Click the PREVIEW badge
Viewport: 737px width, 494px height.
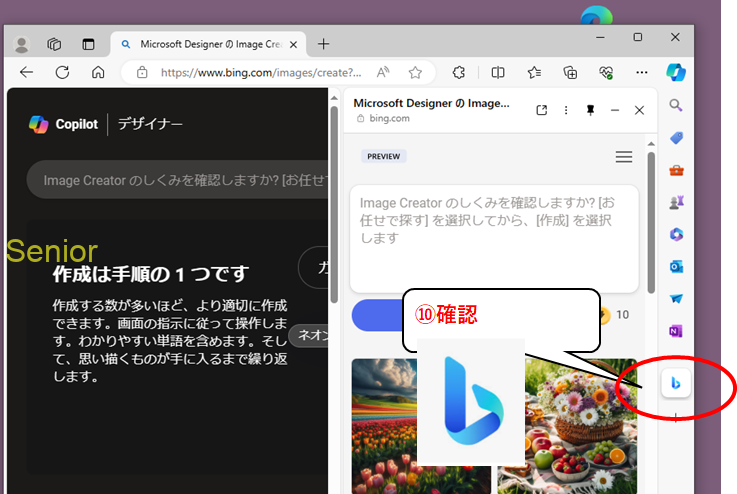(x=384, y=156)
